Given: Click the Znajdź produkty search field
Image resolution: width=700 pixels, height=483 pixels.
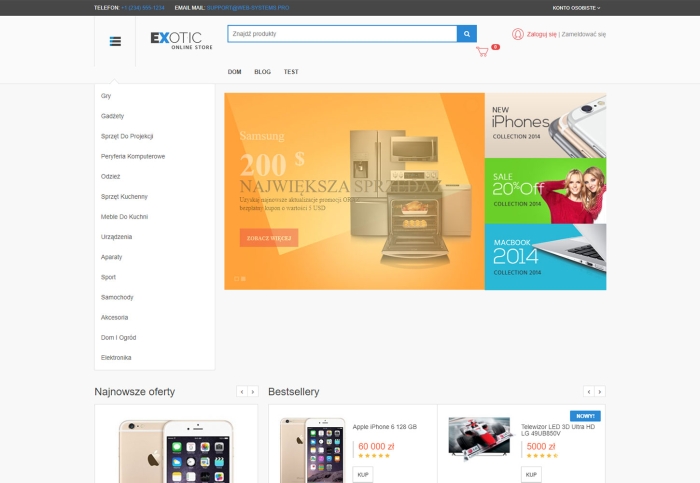Looking at the screenshot, I should coord(341,34).
